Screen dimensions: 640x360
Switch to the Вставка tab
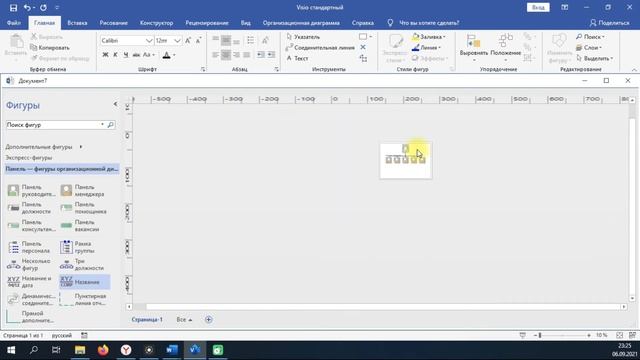77,23
